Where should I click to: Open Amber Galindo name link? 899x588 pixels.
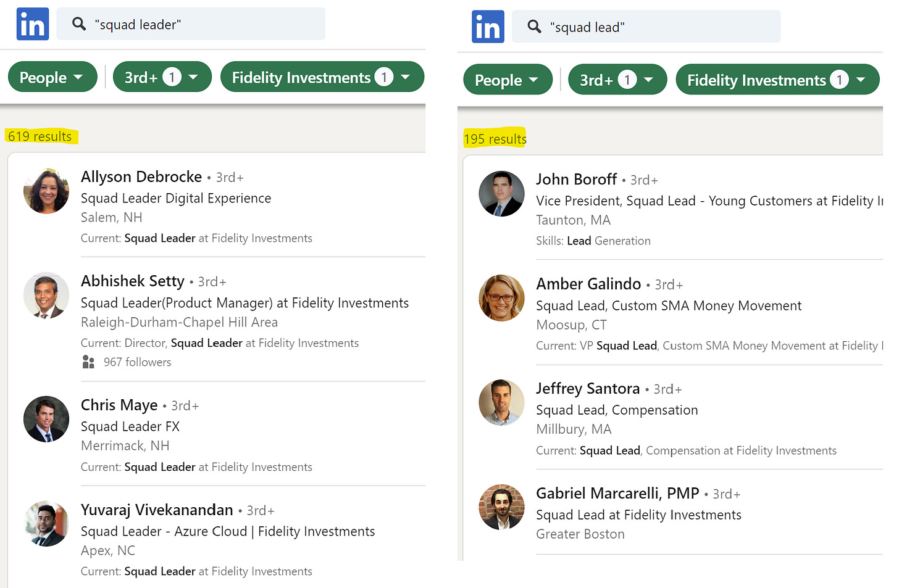(x=588, y=284)
